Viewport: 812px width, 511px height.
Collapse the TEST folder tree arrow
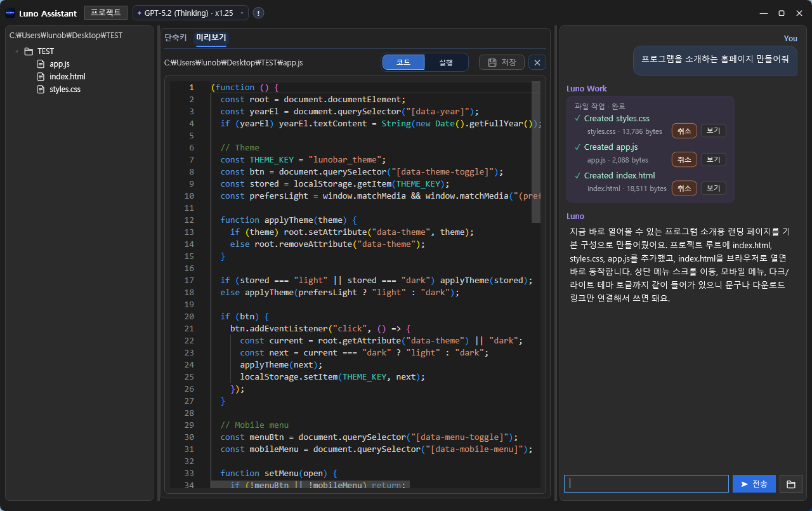pos(16,51)
